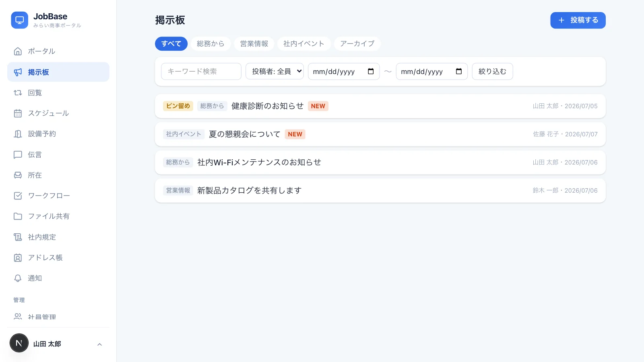Open the 投稿者: 全員 dropdown
The height and width of the screenshot is (362, 644).
275,71
